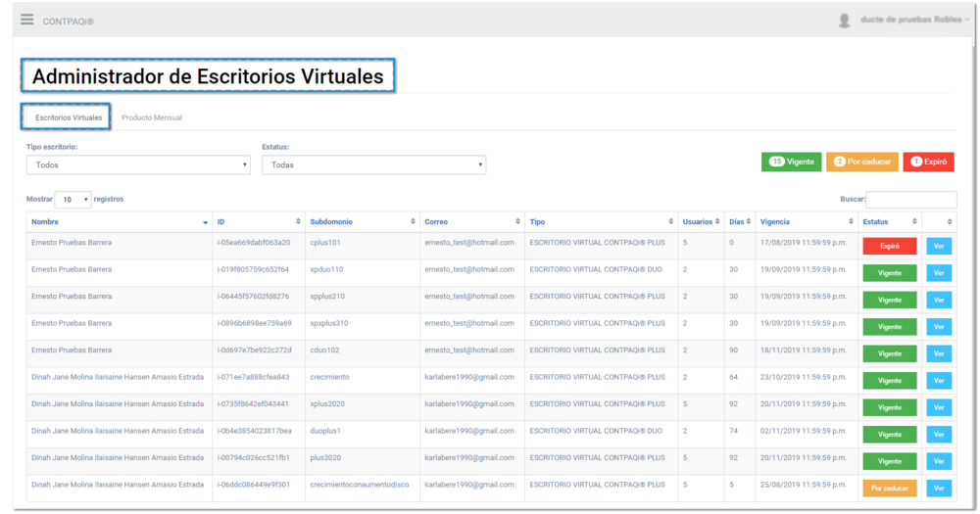980x514 pixels.
Task: Filter by red Expiró count badge
Action: [x=928, y=162]
